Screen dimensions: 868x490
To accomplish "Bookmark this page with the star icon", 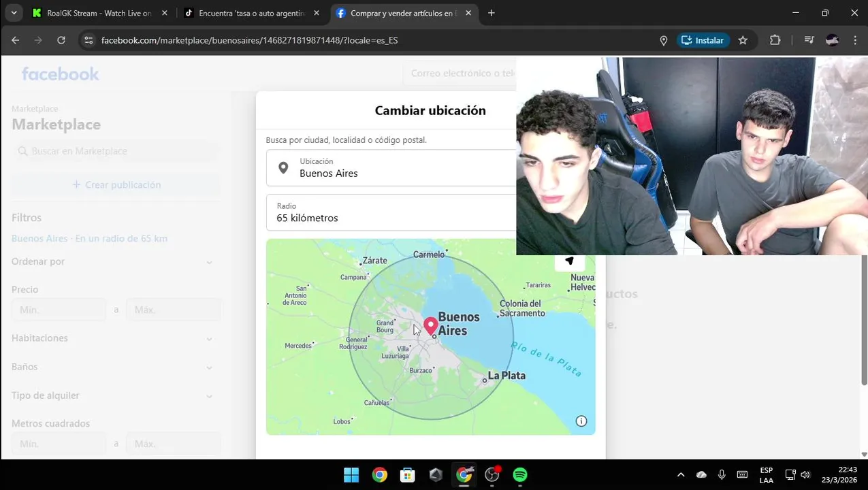I will click(743, 41).
